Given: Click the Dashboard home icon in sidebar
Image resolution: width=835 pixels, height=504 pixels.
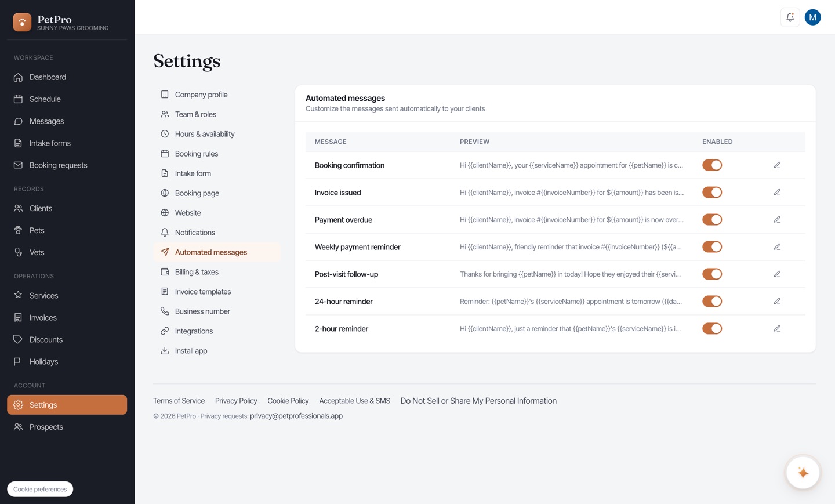Looking at the screenshot, I should pyautogui.click(x=19, y=77).
